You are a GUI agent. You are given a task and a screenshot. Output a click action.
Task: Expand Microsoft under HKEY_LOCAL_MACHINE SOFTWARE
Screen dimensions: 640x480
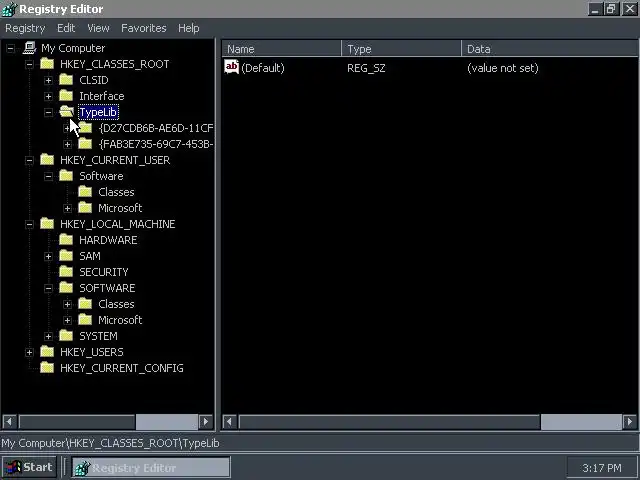[x=67, y=320]
